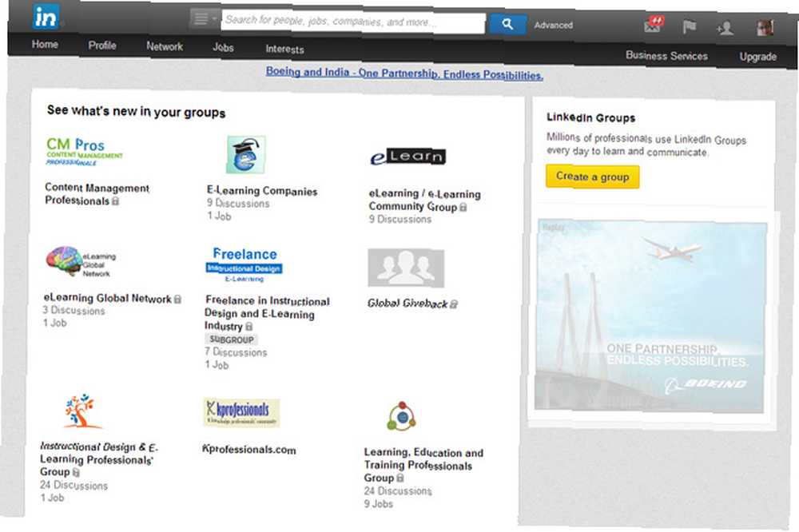Click the Boeing airplane advertisement image
This screenshot has width=799, height=532.
pos(650,316)
